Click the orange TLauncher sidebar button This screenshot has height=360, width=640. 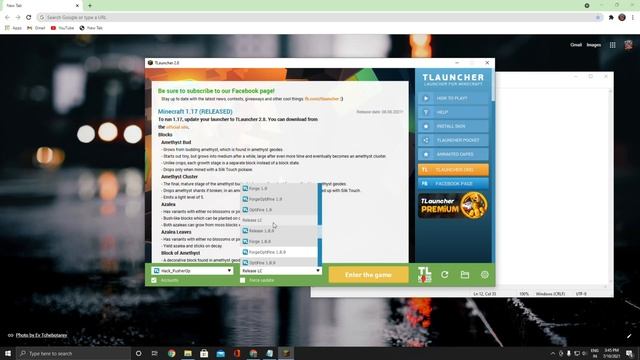[453, 170]
